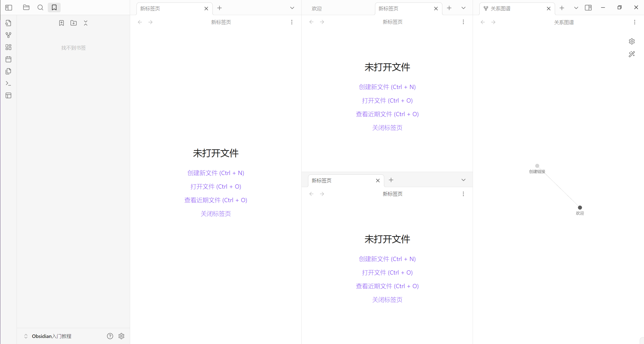Switch to the 欢迎 tab
Screen dimensions: 644x344
[317, 9]
